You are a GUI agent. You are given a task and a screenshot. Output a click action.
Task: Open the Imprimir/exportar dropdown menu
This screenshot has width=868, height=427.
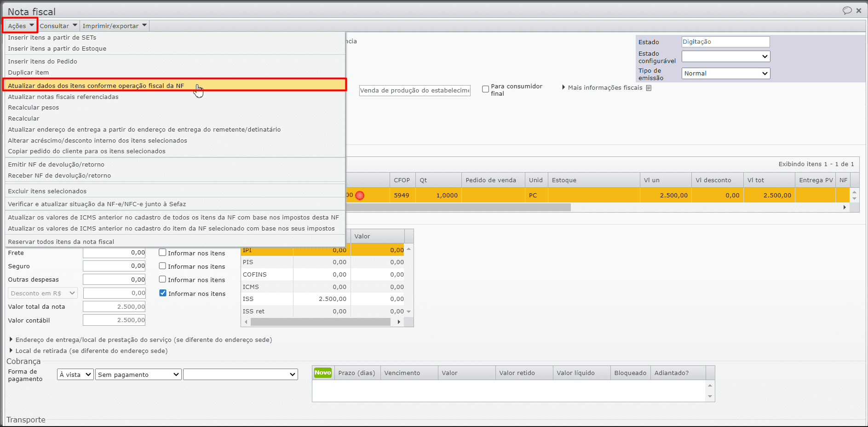click(x=115, y=26)
